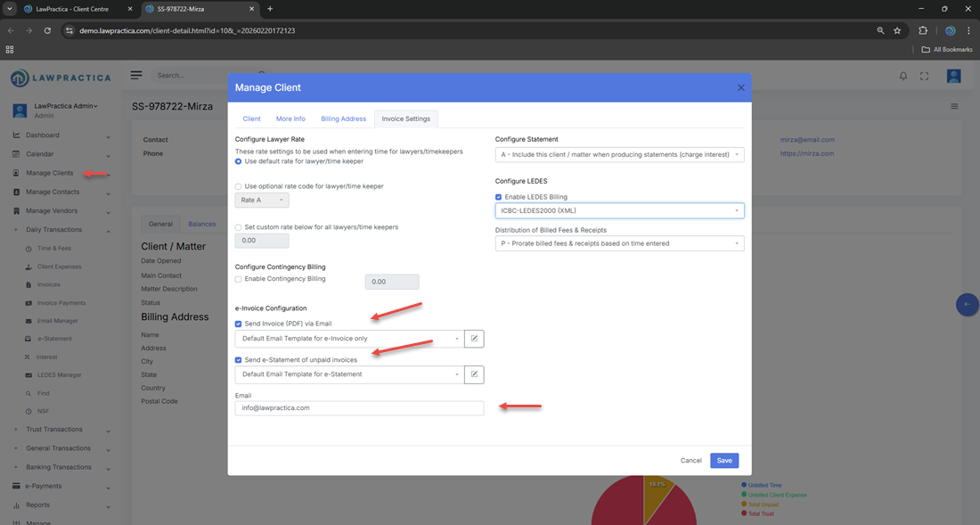Click the browser bookmark star icon

tap(897, 30)
